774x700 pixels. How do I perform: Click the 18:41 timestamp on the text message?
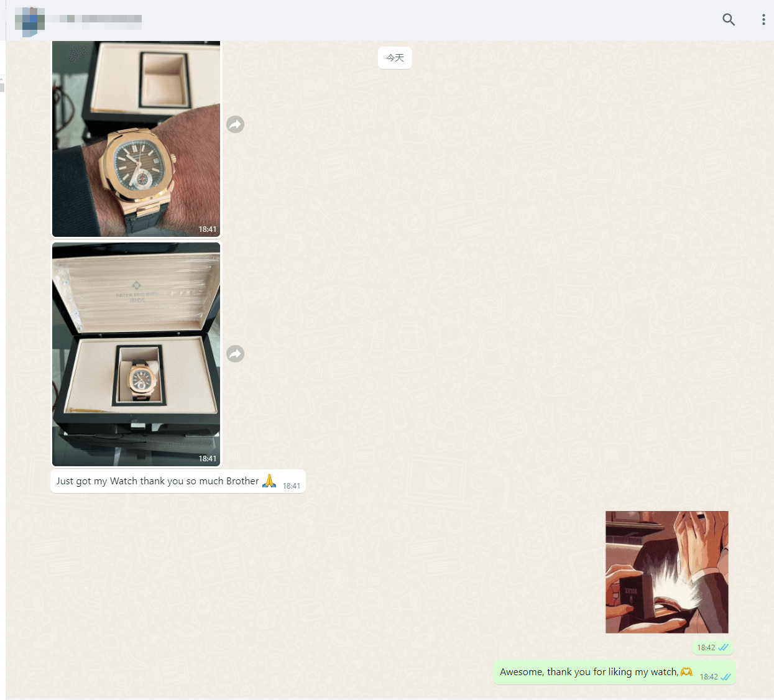[x=292, y=486]
